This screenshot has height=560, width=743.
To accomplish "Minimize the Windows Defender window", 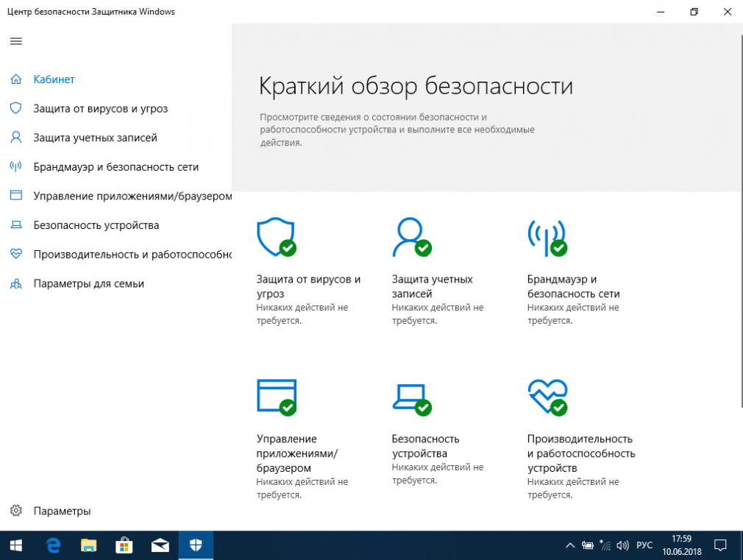I will click(661, 12).
